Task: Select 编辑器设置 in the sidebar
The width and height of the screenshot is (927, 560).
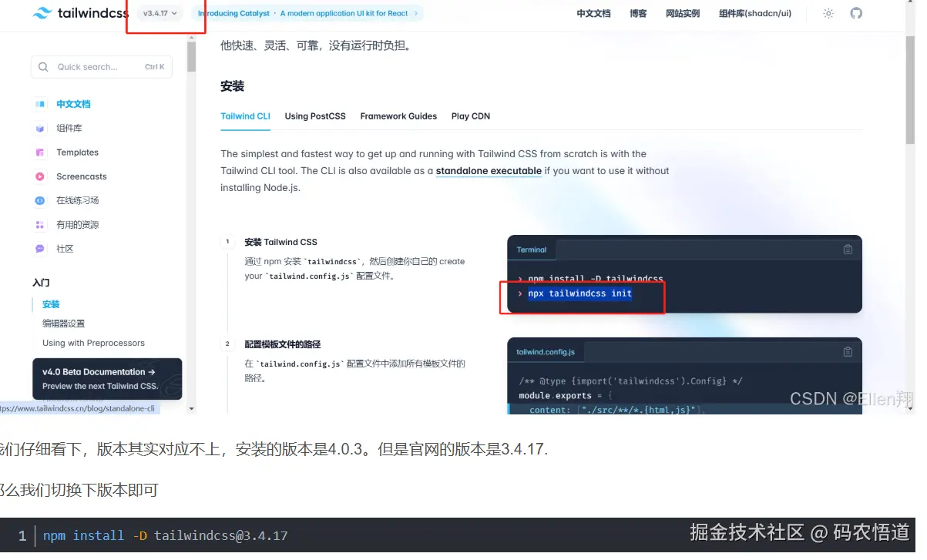Action: (63, 324)
